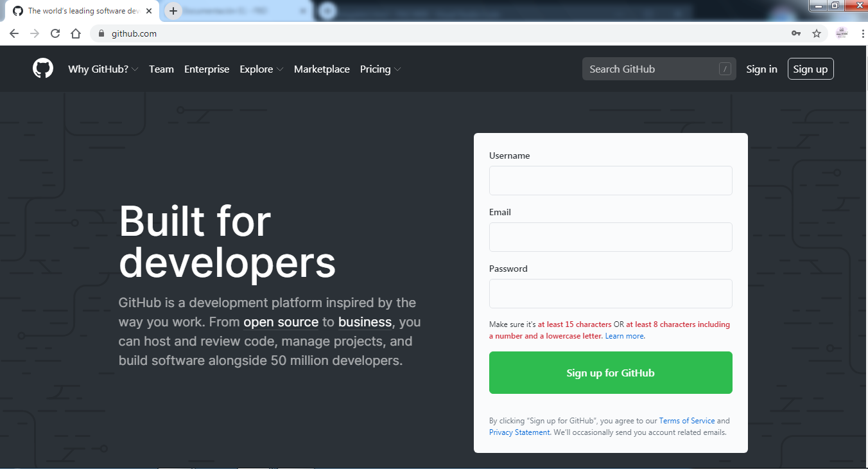Click the GitHub favicon on the tab
The height and width of the screenshot is (469, 868).
coord(18,11)
